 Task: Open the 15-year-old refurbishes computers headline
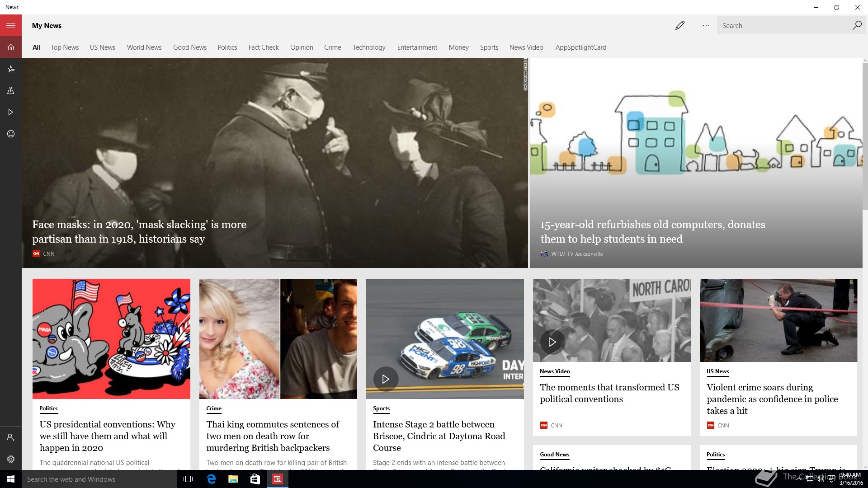pyautogui.click(x=652, y=232)
